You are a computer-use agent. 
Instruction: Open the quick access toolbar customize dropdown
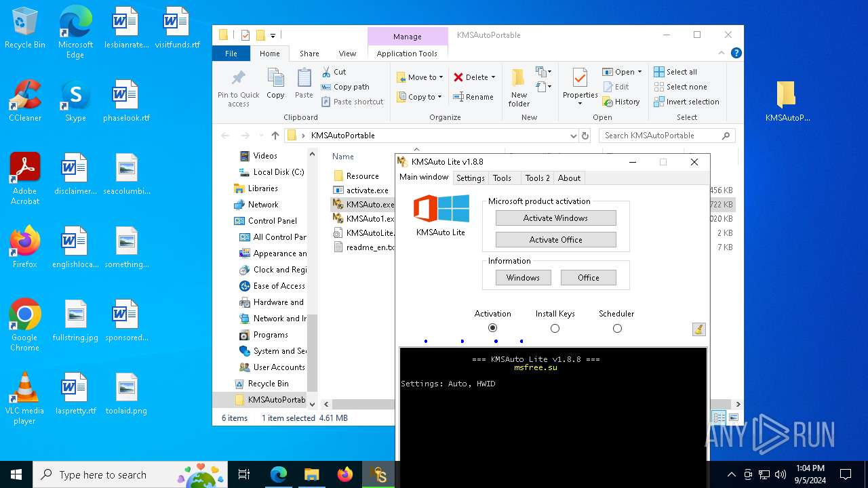pyautogui.click(x=273, y=35)
